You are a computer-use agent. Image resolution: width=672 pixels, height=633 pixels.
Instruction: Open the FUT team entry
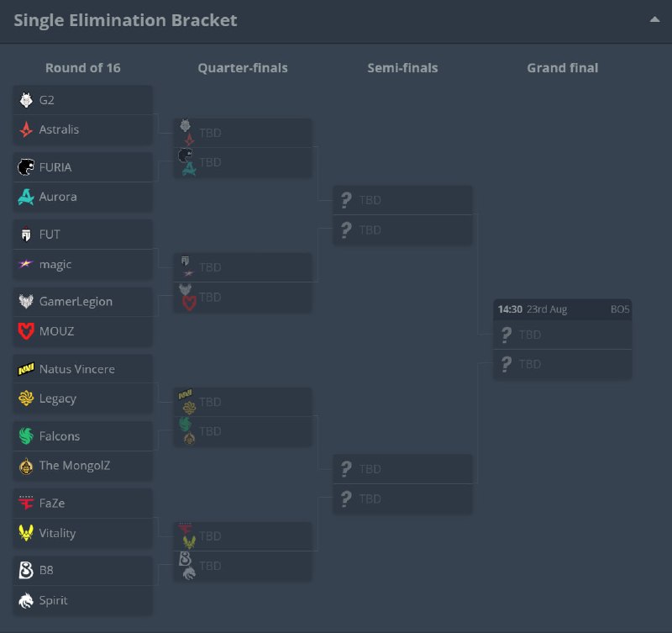coord(83,235)
